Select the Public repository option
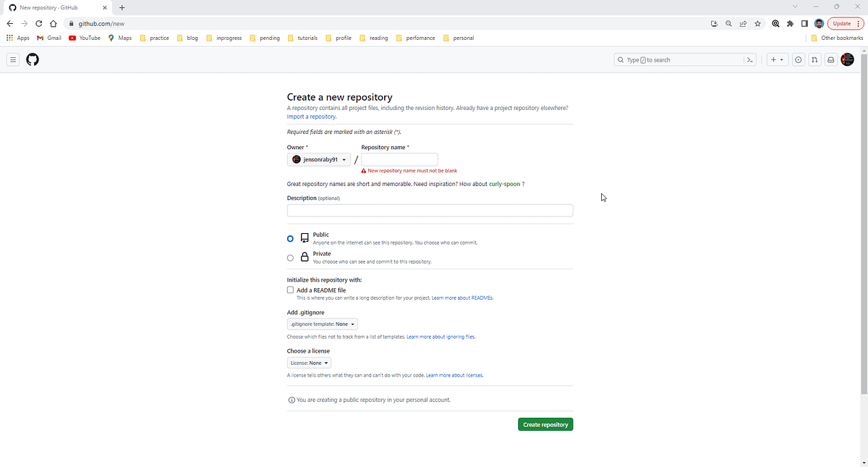 point(290,238)
